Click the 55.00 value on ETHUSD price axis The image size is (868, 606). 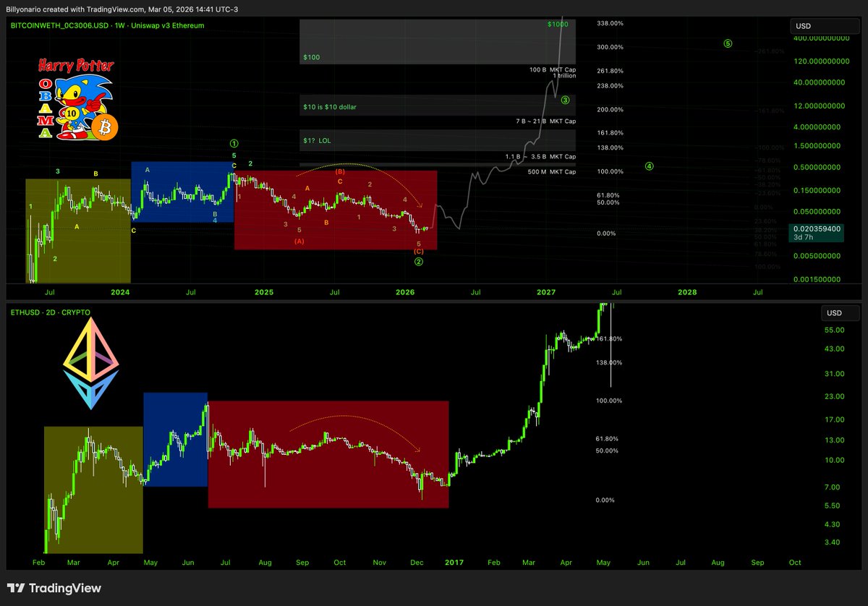point(834,330)
